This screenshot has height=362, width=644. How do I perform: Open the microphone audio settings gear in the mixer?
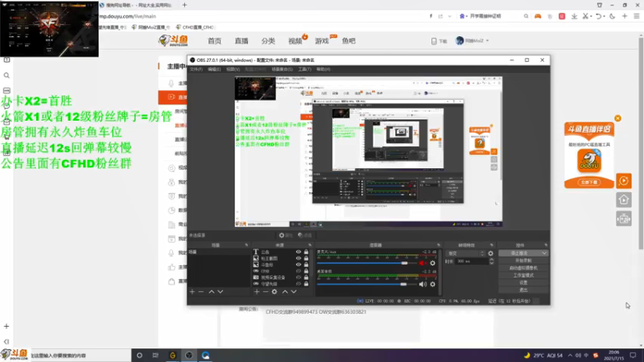pyautogui.click(x=432, y=263)
